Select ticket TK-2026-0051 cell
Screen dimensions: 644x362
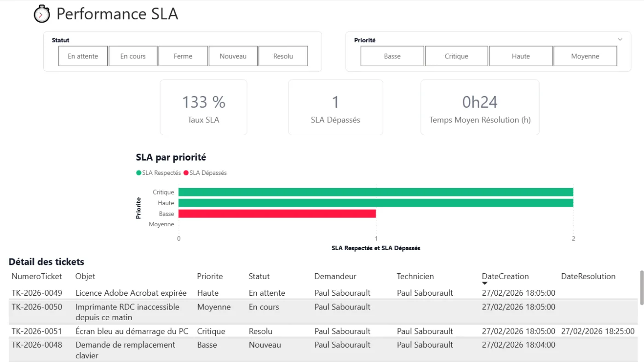click(x=37, y=331)
